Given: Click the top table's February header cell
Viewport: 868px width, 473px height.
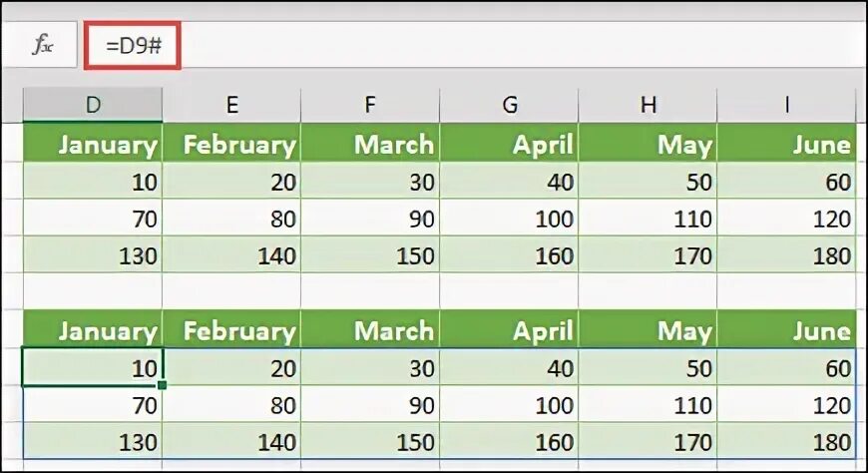Looking at the screenshot, I should (x=231, y=144).
